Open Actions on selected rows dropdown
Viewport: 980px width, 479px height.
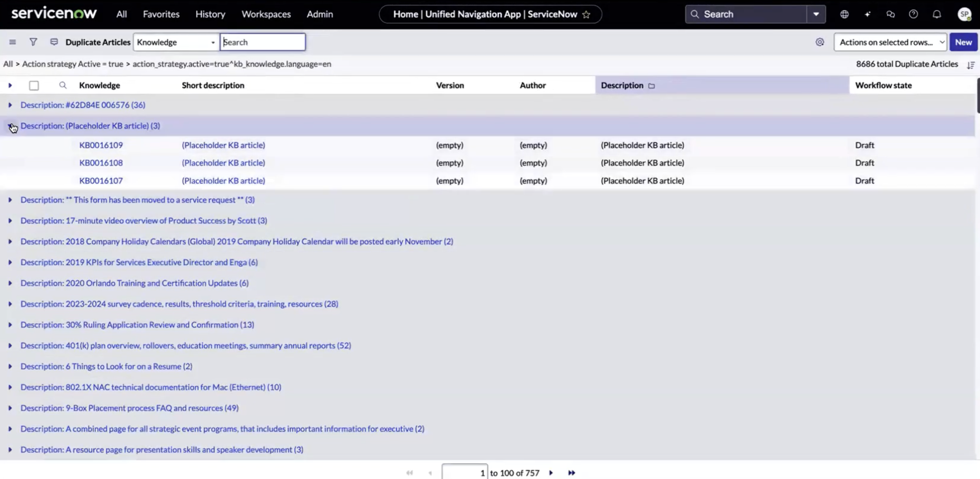pos(890,42)
